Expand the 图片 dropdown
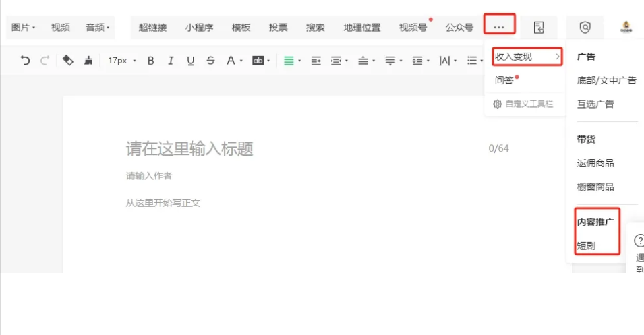 24,28
